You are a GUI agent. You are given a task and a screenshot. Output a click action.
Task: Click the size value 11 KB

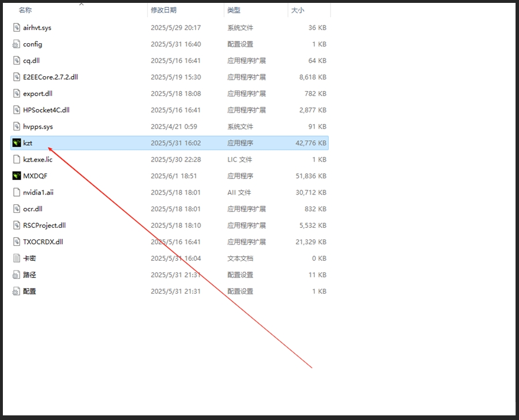[x=317, y=275]
